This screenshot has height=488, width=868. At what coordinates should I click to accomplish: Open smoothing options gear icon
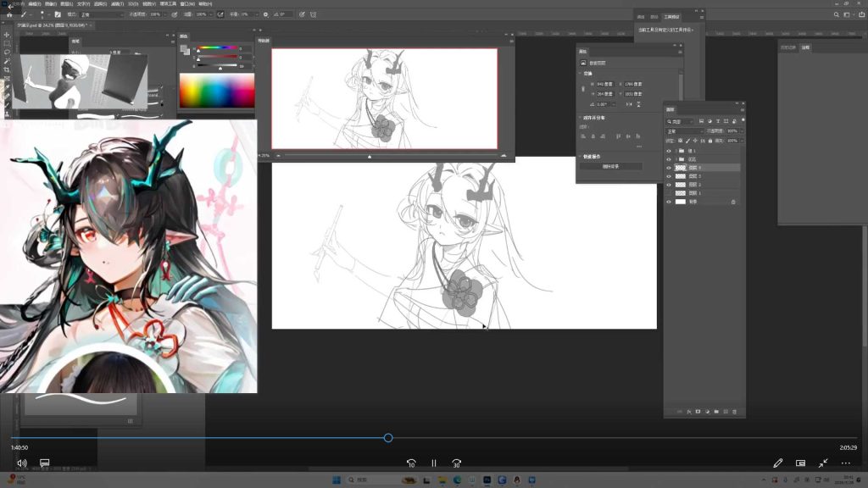265,14
